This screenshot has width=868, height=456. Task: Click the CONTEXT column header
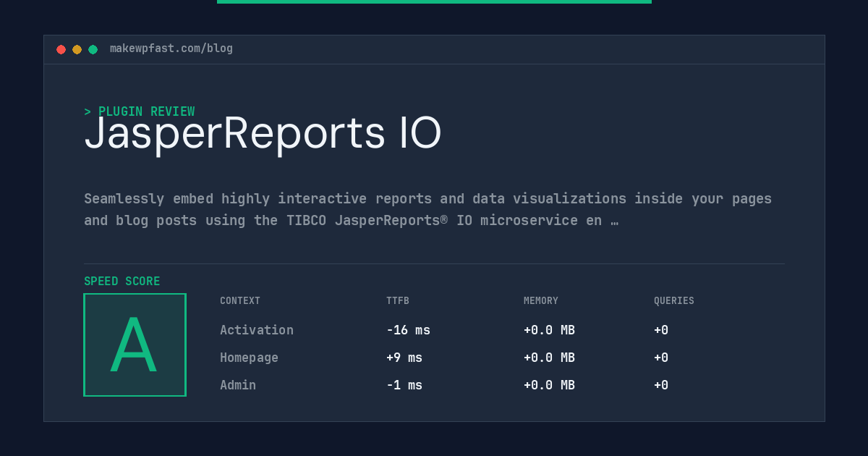tap(240, 301)
